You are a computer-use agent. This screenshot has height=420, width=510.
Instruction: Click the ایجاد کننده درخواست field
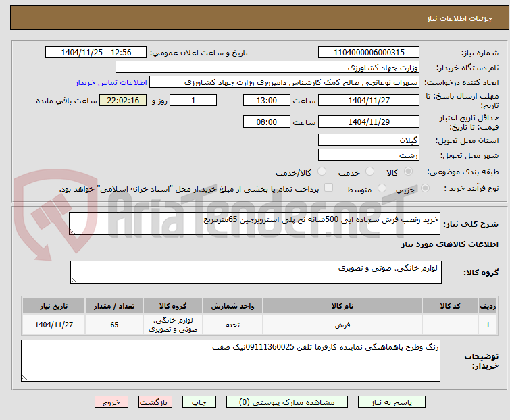click(x=284, y=82)
